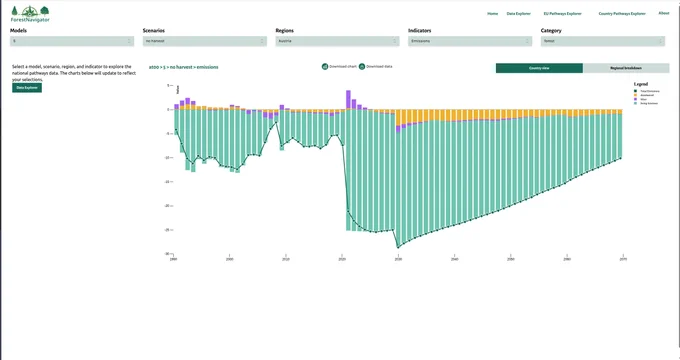Click the orange legend swatch
The image size is (680, 360).
pos(636,95)
